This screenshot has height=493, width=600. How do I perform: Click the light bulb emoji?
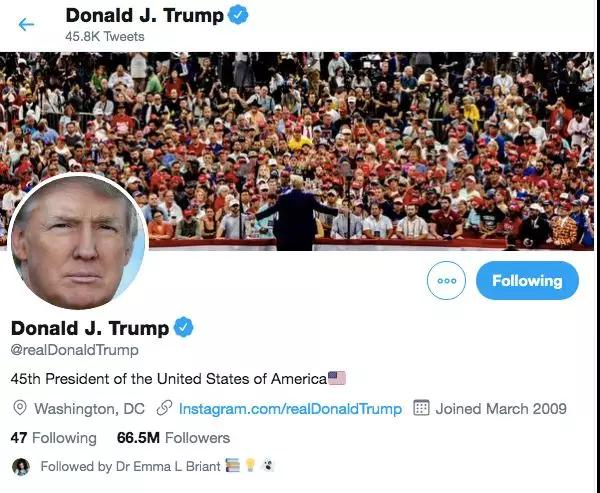[x=250, y=465]
